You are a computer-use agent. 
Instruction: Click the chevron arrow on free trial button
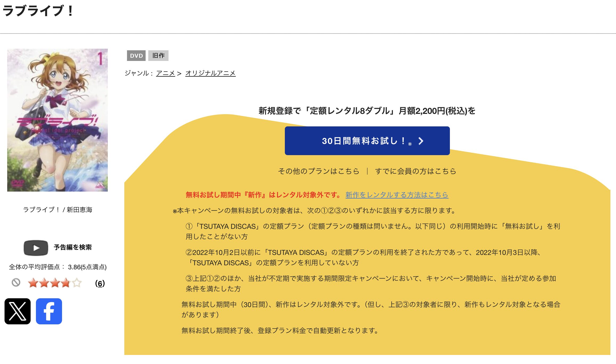[x=421, y=141]
